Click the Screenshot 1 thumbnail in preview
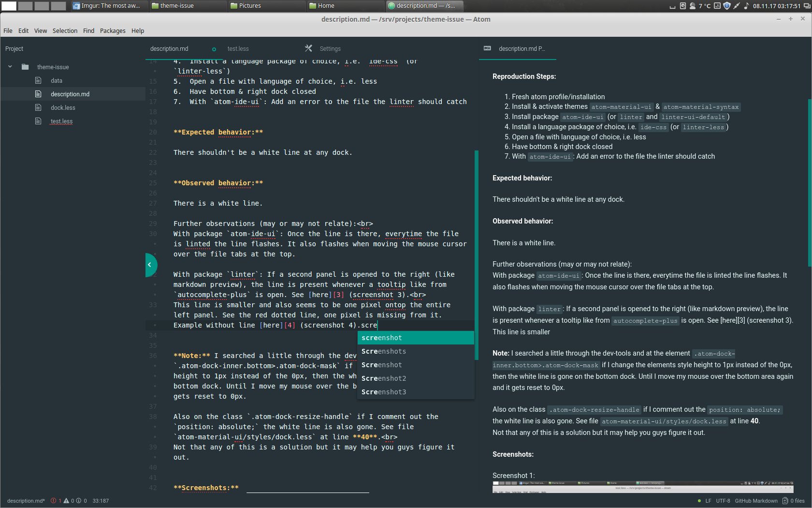 [x=643, y=487]
